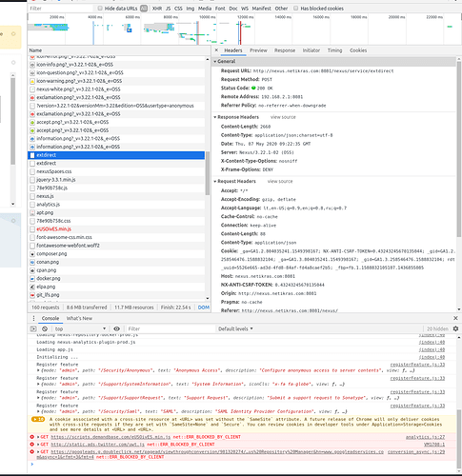This screenshot has width=462, height=476.
Task: Open the top context selector dropdown
Action: click(x=80, y=328)
